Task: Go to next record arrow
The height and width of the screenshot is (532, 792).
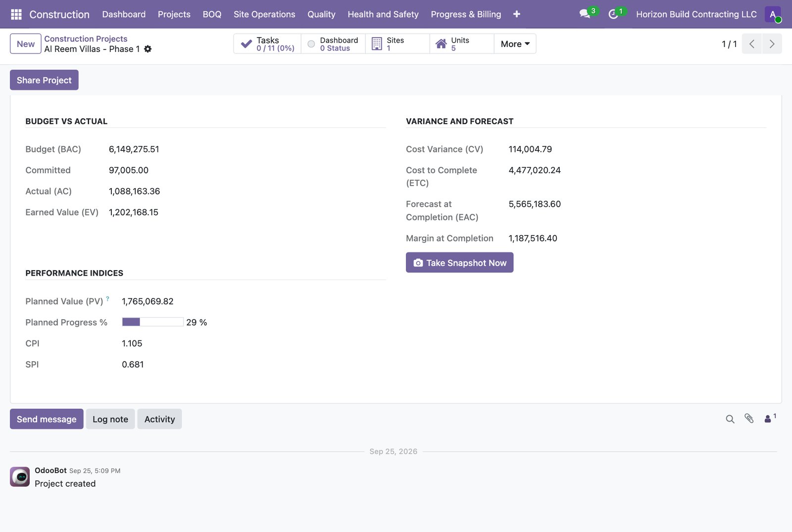Action: [772, 44]
